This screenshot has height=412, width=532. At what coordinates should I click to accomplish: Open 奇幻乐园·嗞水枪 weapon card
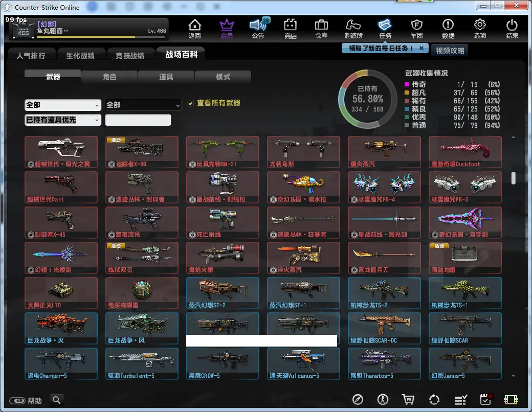pos(303,187)
